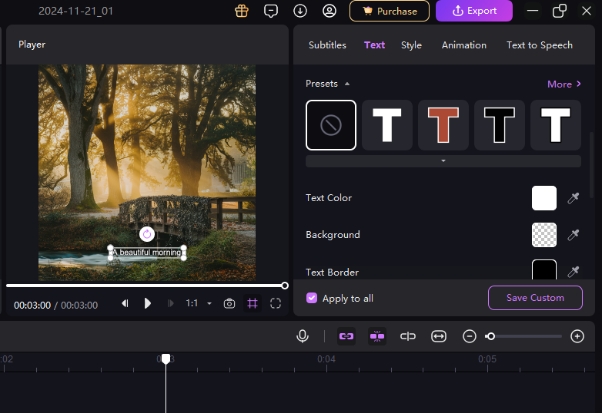Click the Export button
Viewport: 602px width, 414px height.
click(474, 11)
